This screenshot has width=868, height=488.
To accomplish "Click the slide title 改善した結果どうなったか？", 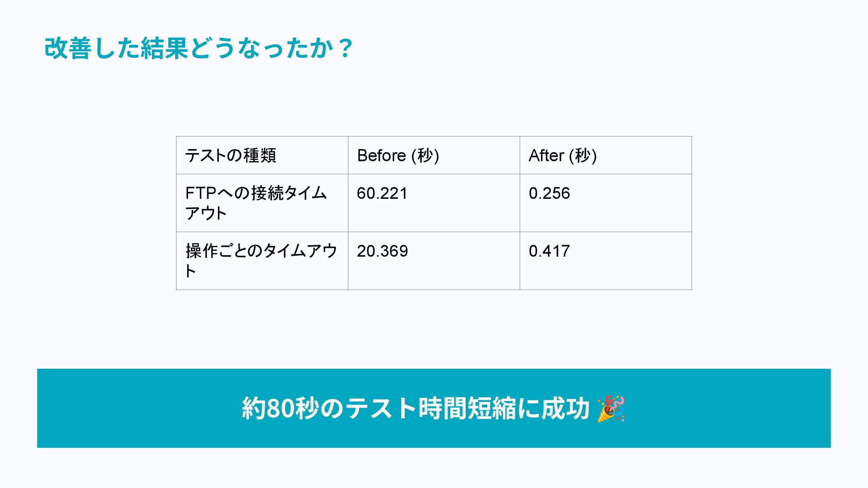I will click(198, 48).
